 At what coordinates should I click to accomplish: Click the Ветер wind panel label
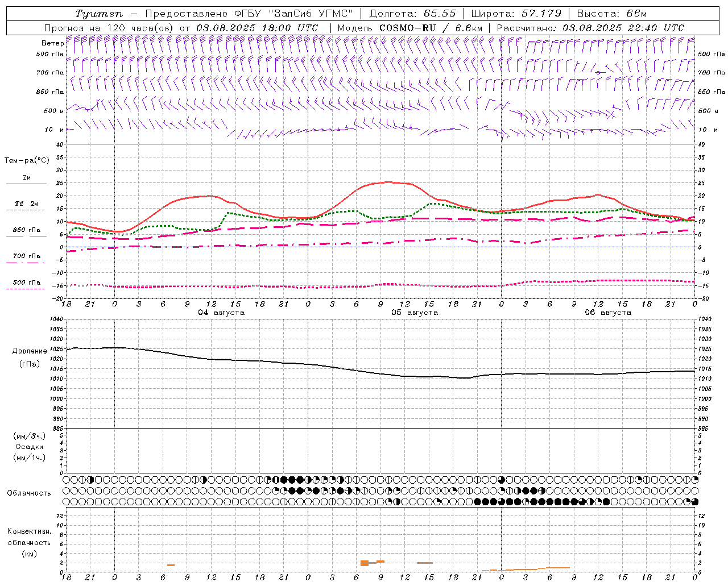[52, 43]
